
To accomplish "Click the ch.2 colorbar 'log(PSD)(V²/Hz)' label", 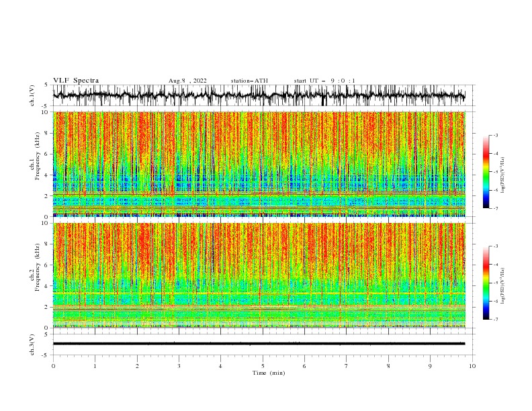I will (502, 286).
